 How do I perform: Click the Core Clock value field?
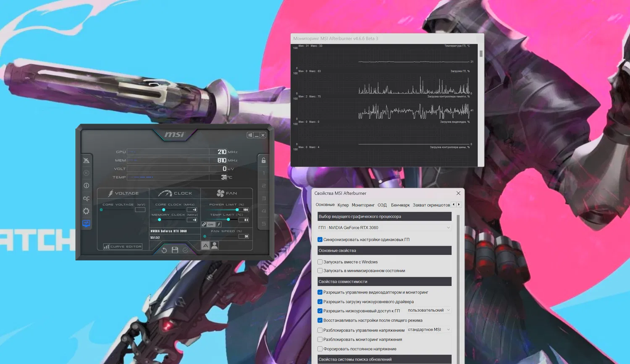(192, 209)
